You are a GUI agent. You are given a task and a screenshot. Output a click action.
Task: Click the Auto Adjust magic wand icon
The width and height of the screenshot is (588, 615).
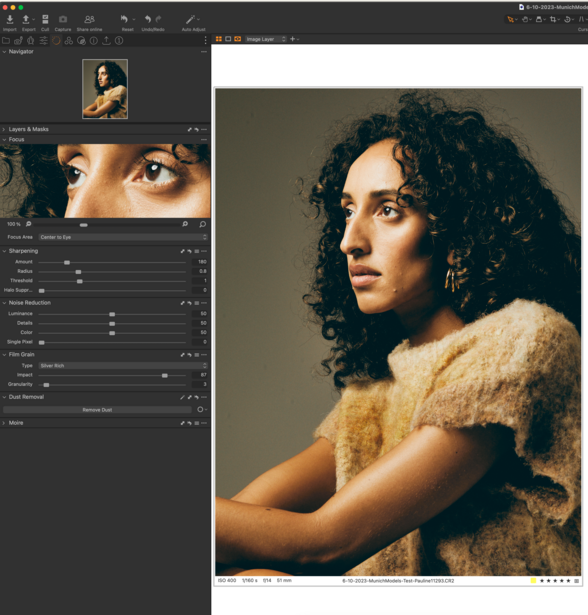(x=191, y=19)
